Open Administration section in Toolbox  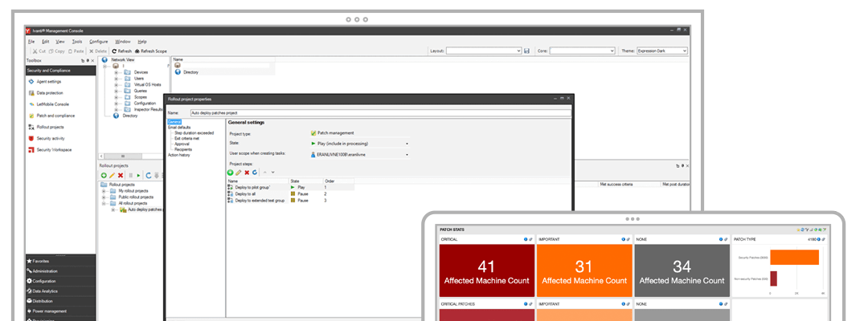tap(60, 271)
